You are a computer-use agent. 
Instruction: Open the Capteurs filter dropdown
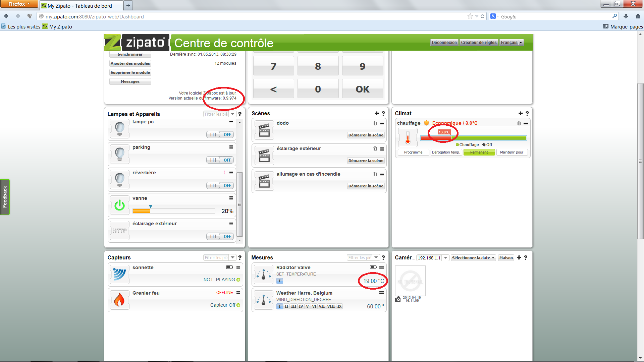232,258
